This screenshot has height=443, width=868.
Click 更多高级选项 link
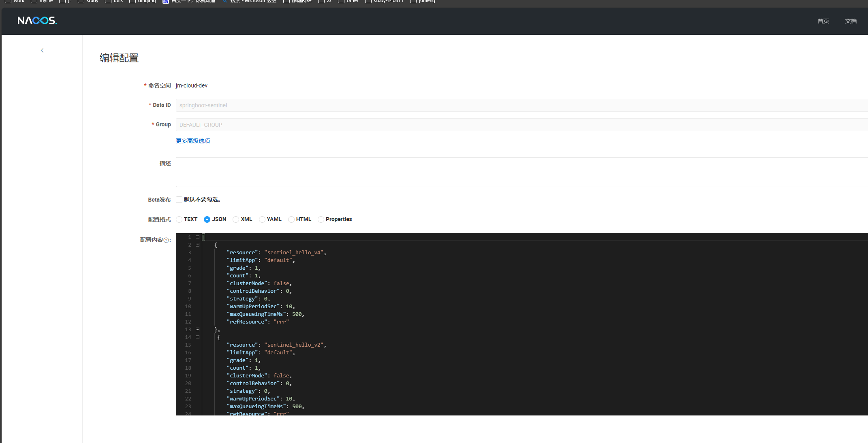193,141
